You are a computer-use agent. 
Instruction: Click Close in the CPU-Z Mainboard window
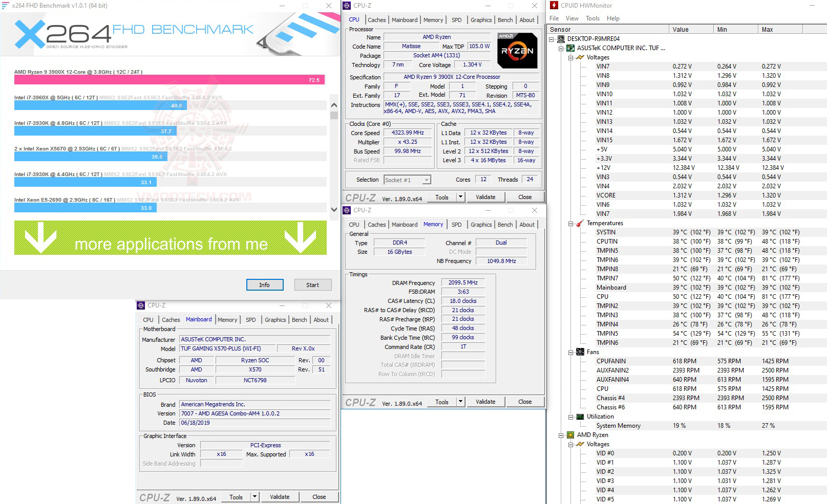point(319,497)
